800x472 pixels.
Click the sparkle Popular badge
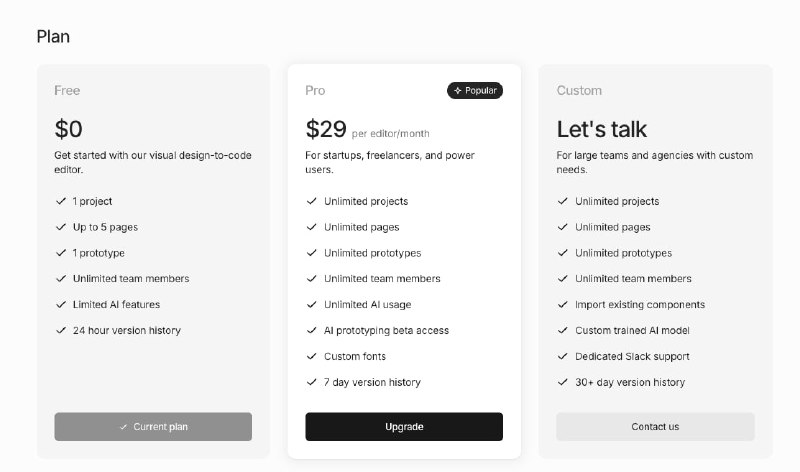pos(475,91)
